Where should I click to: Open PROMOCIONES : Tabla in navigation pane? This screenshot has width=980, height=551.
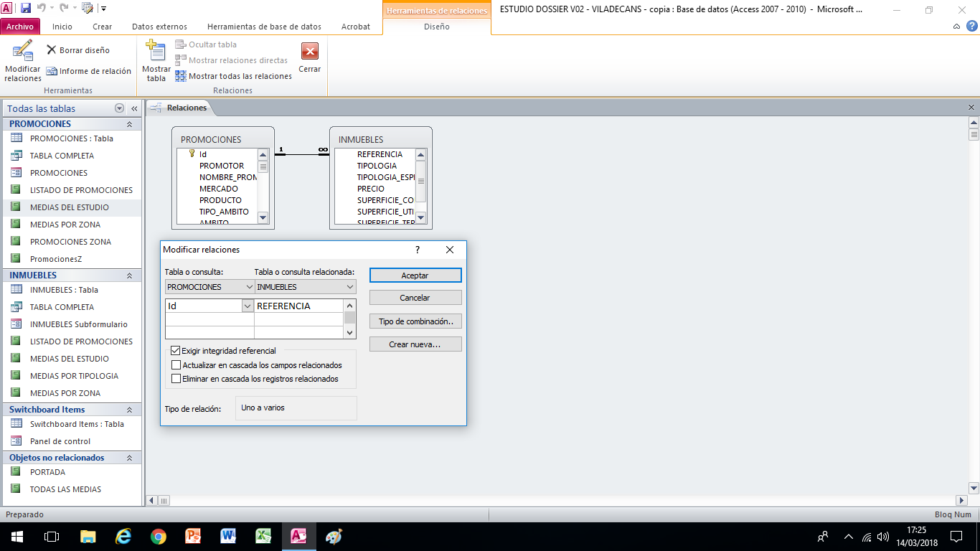point(71,138)
